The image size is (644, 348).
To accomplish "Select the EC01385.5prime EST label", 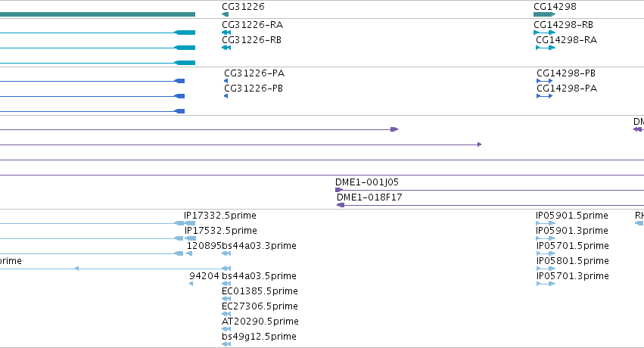I will tap(260, 291).
